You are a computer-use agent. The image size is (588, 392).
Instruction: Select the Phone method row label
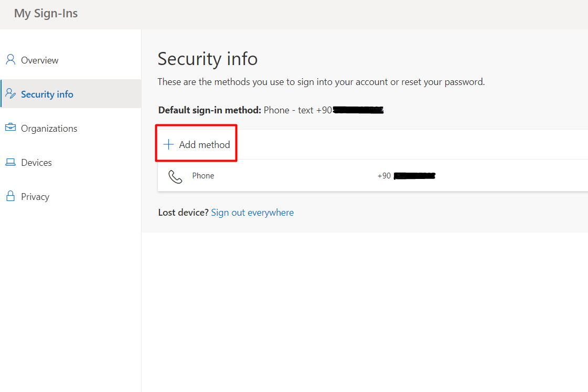pos(203,176)
